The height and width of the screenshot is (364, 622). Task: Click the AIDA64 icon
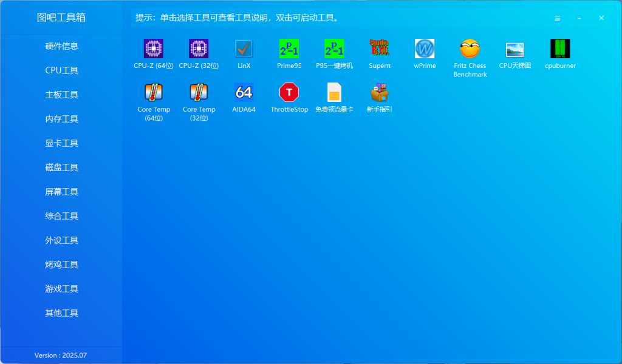pyautogui.click(x=244, y=92)
